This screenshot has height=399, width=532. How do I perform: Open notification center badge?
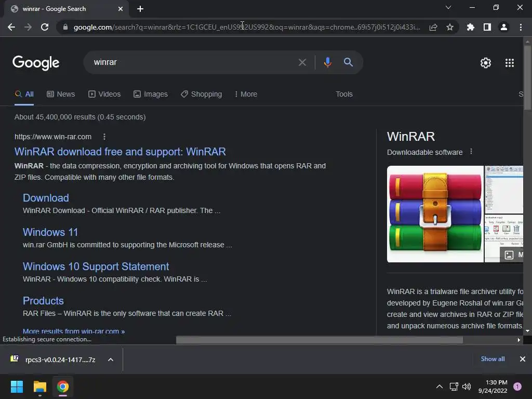[517, 387]
